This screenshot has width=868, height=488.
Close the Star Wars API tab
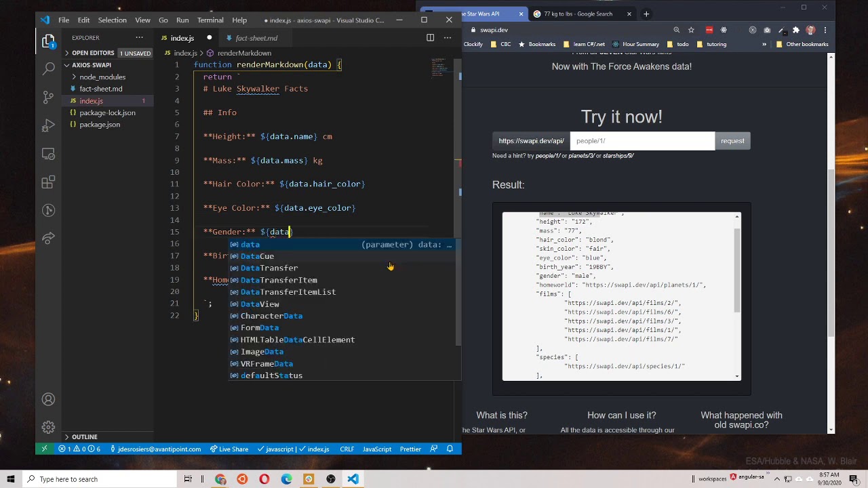pyautogui.click(x=521, y=14)
